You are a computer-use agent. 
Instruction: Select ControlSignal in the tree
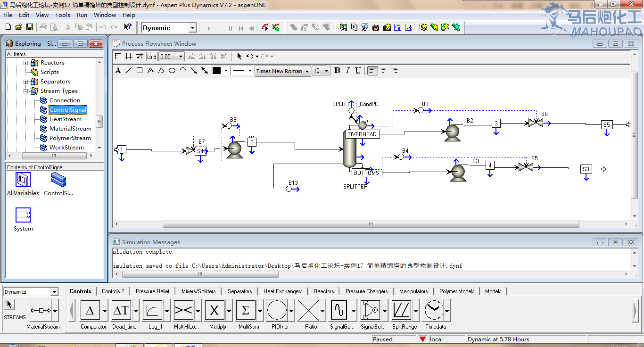(x=68, y=110)
